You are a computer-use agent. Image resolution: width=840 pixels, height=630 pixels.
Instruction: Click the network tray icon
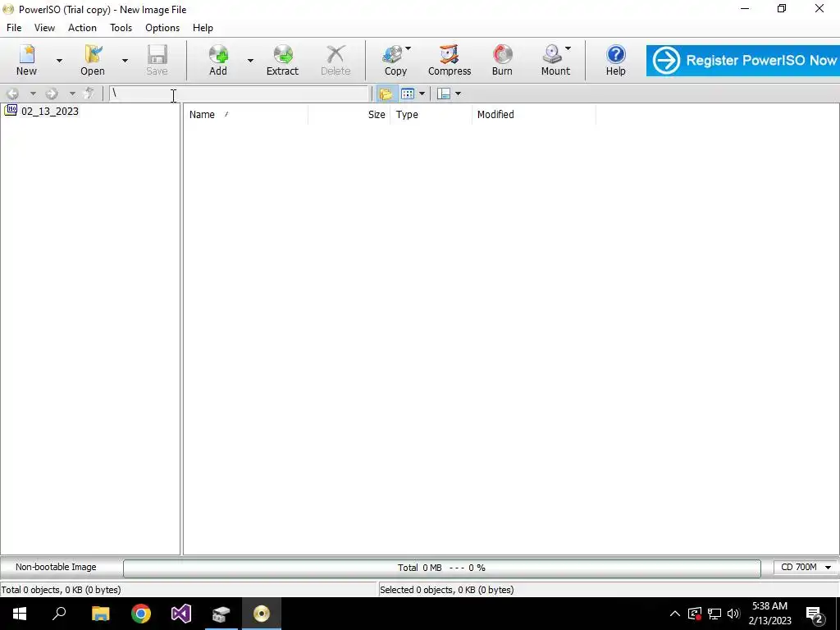pyautogui.click(x=714, y=614)
